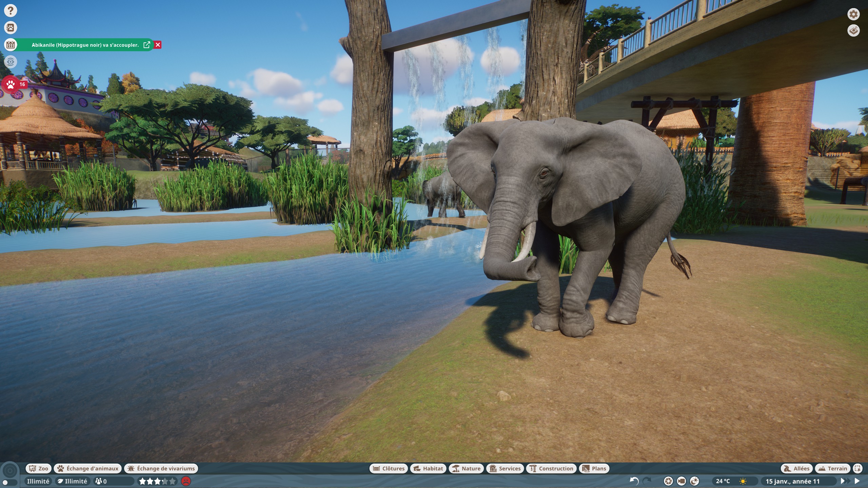
Task: Open the video camera mode icon
Action: (x=682, y=481)
